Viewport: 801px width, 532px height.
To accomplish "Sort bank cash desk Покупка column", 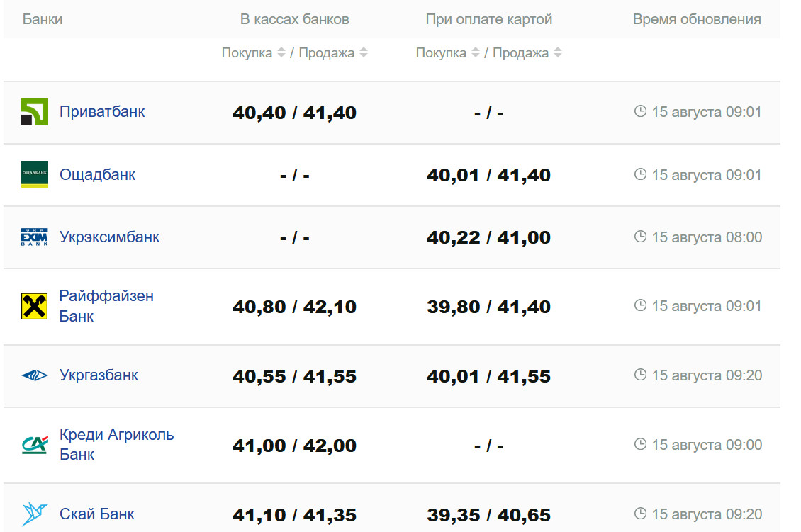I will [x=281, y=53].
